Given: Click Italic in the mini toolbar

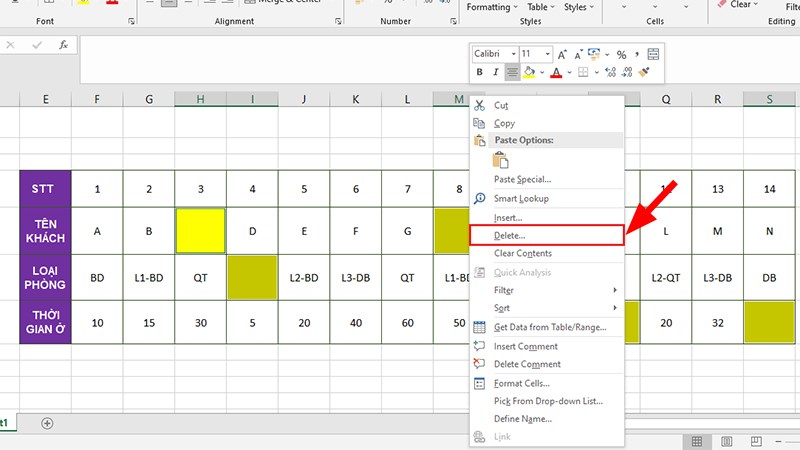Looking at the screenshot, I should [x=496, y=73].
